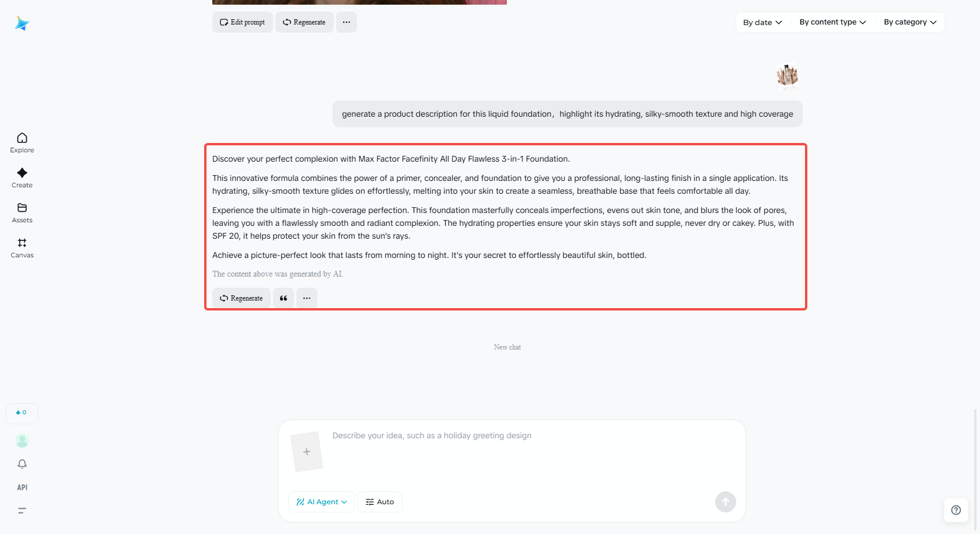This screenshot has height=534, width=980.
Task: Open the By category dropdown
Action: coord(910,22)
